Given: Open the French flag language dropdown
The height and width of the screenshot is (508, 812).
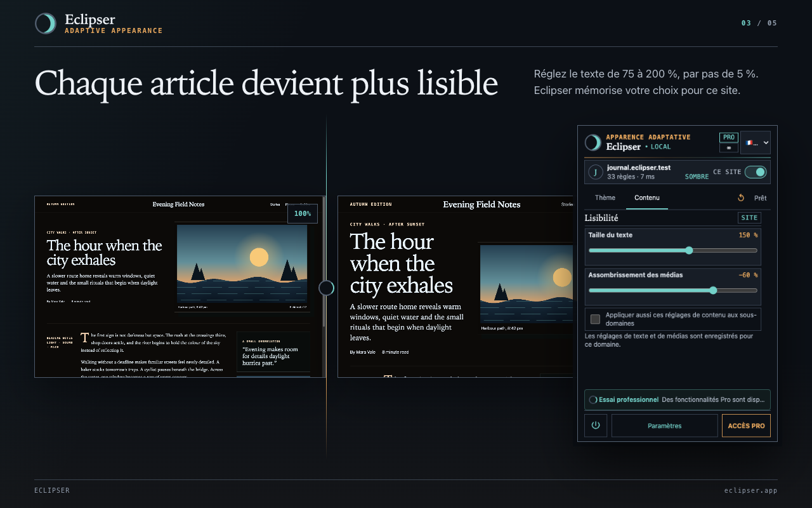Looking at the screenshot, I should click(756, 143).
